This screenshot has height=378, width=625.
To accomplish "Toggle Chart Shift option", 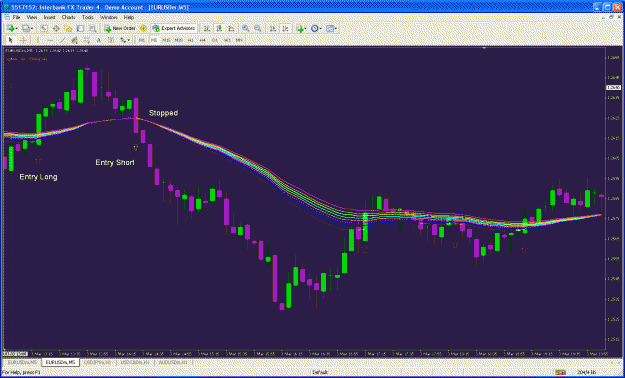I will click(285, 28).
